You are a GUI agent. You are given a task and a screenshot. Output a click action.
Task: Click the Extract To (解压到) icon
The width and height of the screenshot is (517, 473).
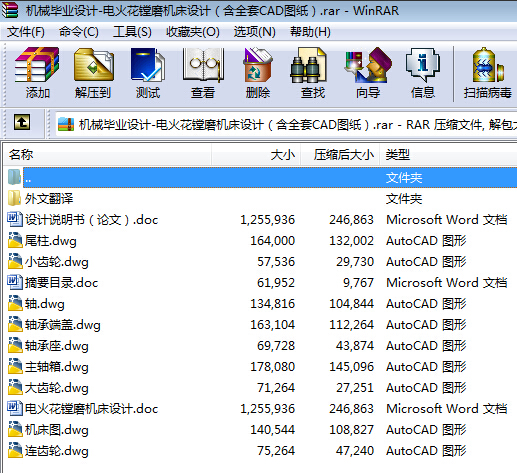click(94, 65)
